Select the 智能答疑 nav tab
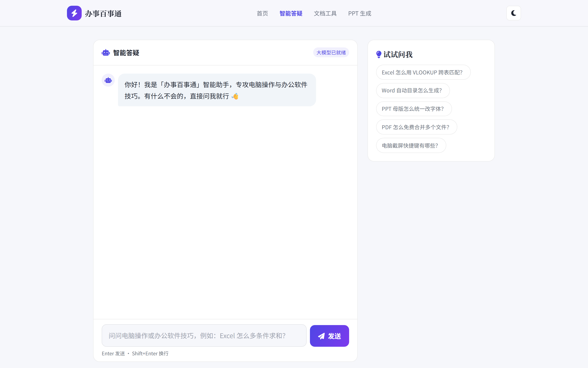Viewport: 588px width, 368px height. click(x=291, y=13)
